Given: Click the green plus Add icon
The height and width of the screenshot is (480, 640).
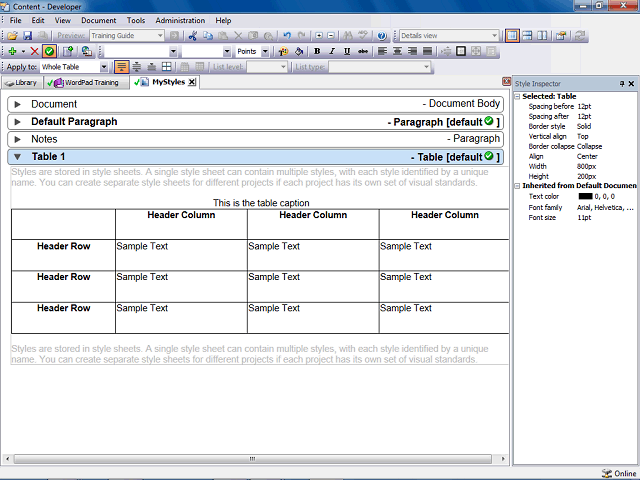Looking at the screenshot, I should 12,51.
